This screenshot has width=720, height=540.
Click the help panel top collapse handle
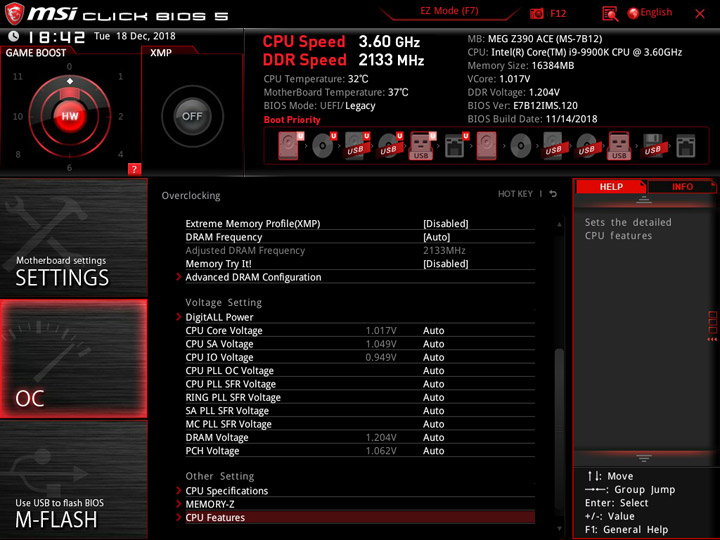click(x=644, y=199)
